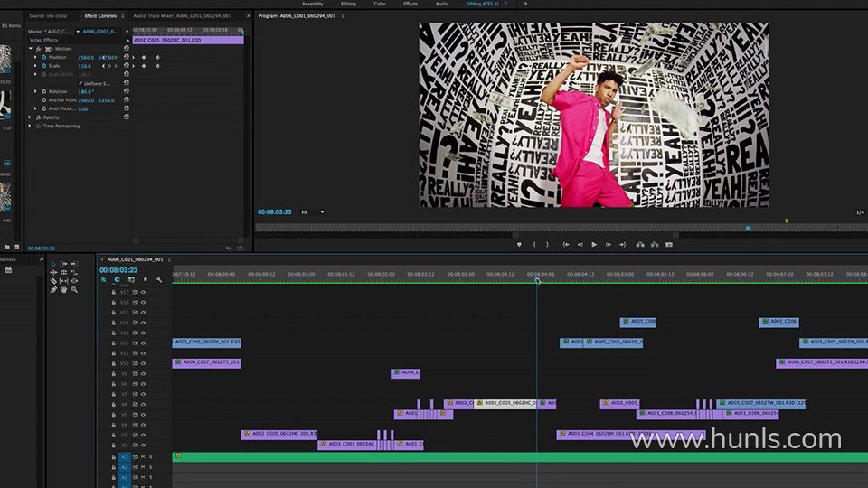Add marker button in timeline header

pos(146,280)
